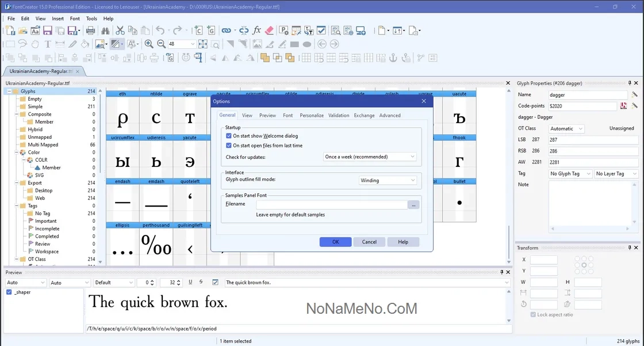The image size is (644, 346).
Task: Click the fx OpenType features icon
Action: [256, 31]
